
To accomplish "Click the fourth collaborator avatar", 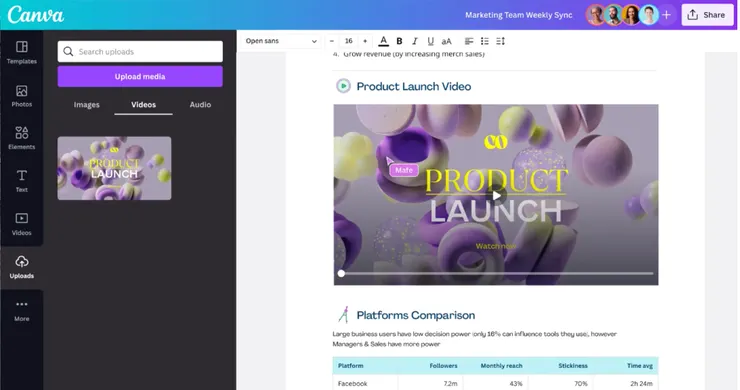I will point(649,15).
